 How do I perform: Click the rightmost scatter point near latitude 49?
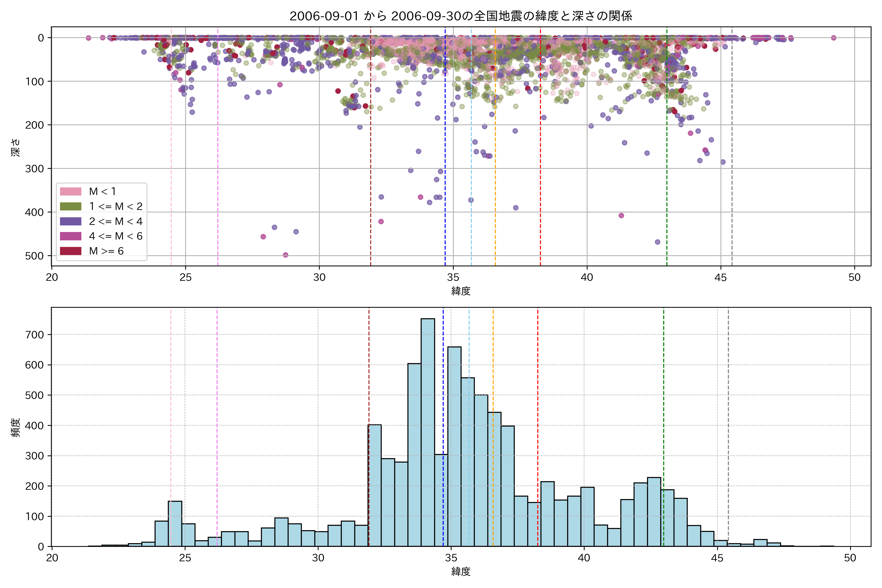coord(834,38)
